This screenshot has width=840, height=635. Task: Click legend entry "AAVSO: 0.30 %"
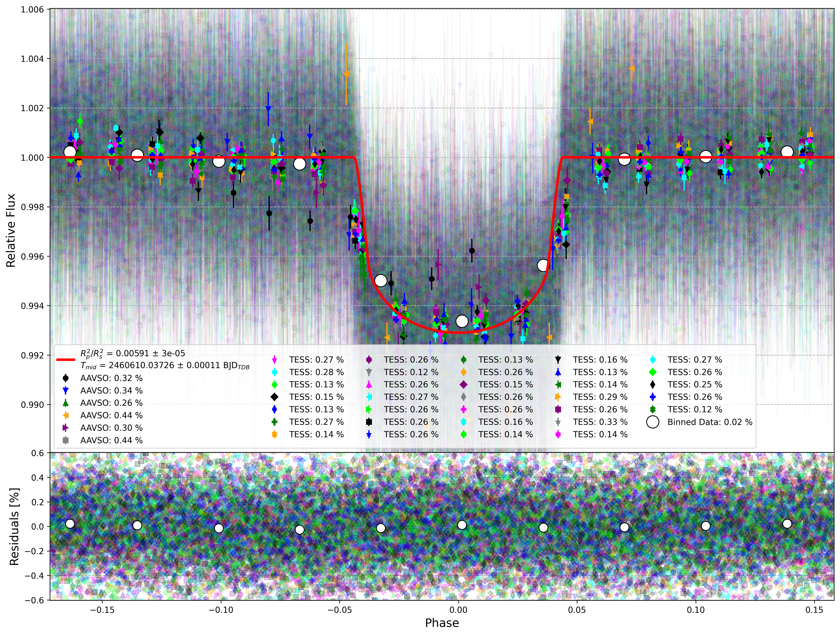pos(111,428)
